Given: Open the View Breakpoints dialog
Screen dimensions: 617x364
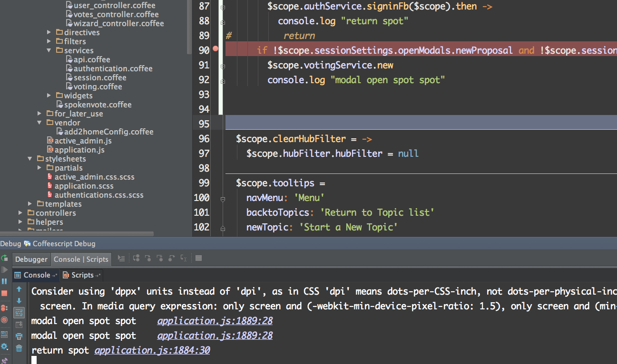Looking at the screenshot, I should pos(4,307).
